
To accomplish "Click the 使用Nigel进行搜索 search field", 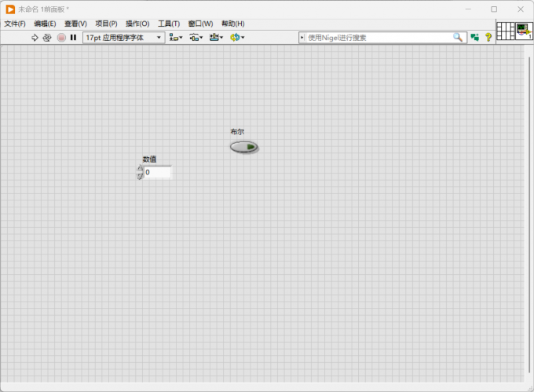I will click(379, 38).
